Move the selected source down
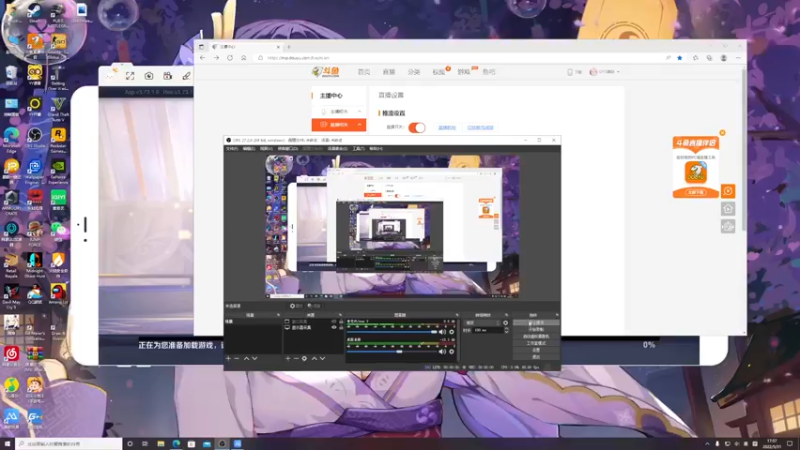 (x=322, y=359)
